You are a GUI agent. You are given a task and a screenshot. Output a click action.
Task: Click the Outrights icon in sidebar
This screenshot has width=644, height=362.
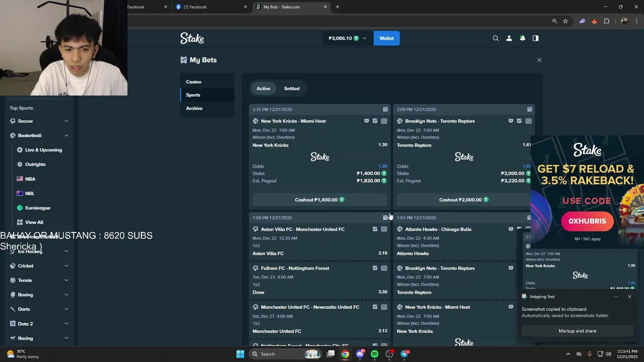(20, 164)
